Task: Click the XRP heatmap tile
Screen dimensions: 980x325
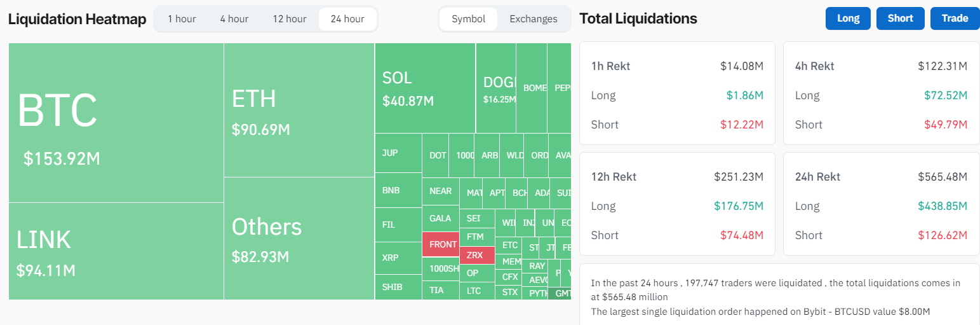Action: tap(398, 258)
